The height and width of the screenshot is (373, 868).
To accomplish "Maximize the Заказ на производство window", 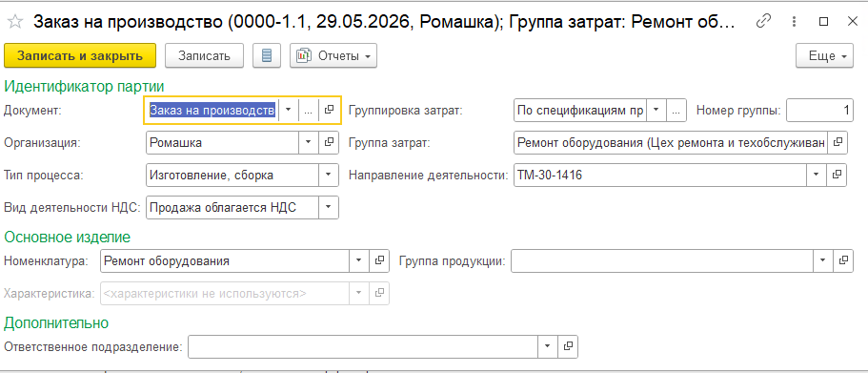I will pyautogui.click(x=824, y=22).
